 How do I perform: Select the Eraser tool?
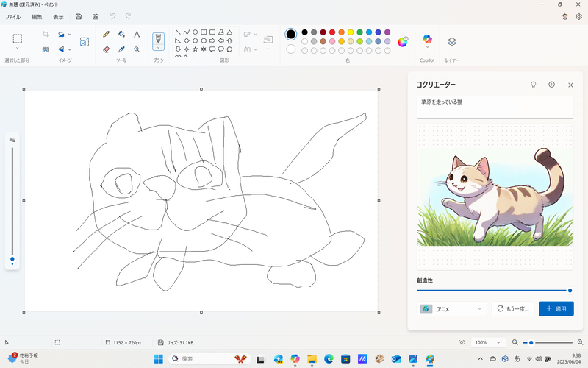pyautogui.click(x=107, y=49)
